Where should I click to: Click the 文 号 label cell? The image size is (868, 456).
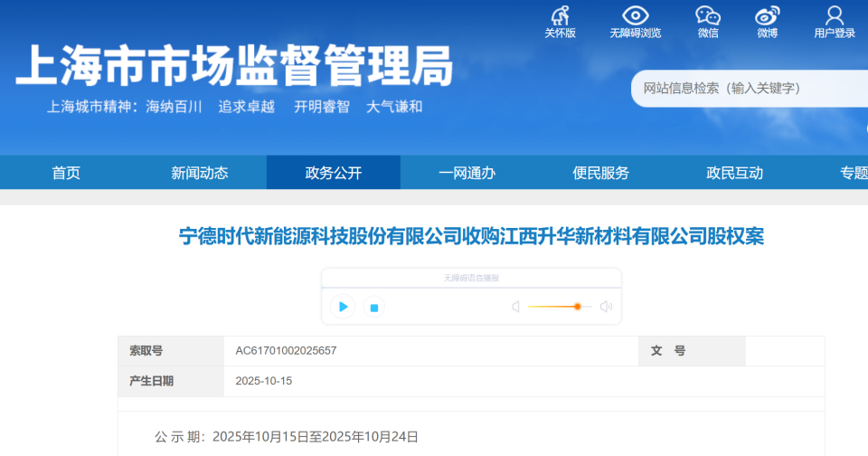pyautogui.click(x=692, y=351)
